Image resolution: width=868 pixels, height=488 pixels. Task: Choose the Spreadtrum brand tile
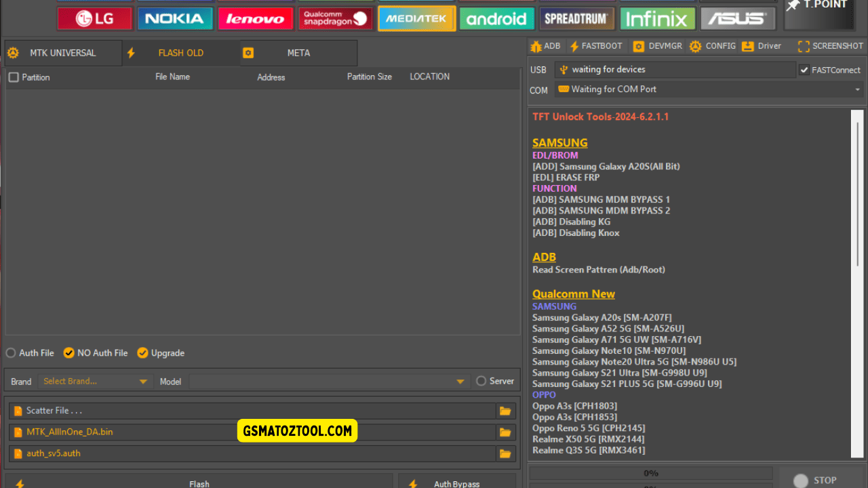[577, 18]
